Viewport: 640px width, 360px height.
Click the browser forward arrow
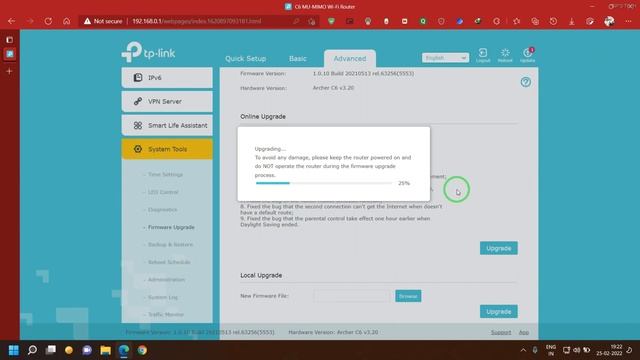[30, 21]
